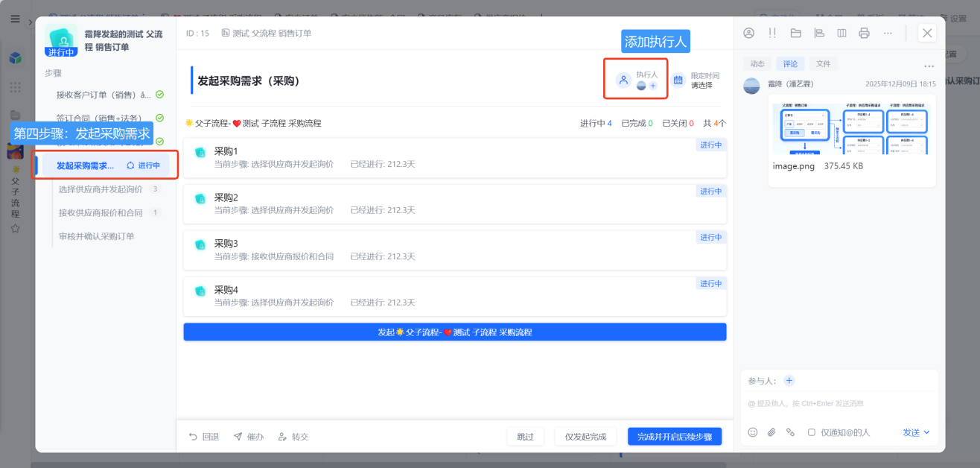Open the toolbar more-options ellipsis
The height and width of the screenshot is (468, 980).
pyautogui.click(x=888, y=33)
